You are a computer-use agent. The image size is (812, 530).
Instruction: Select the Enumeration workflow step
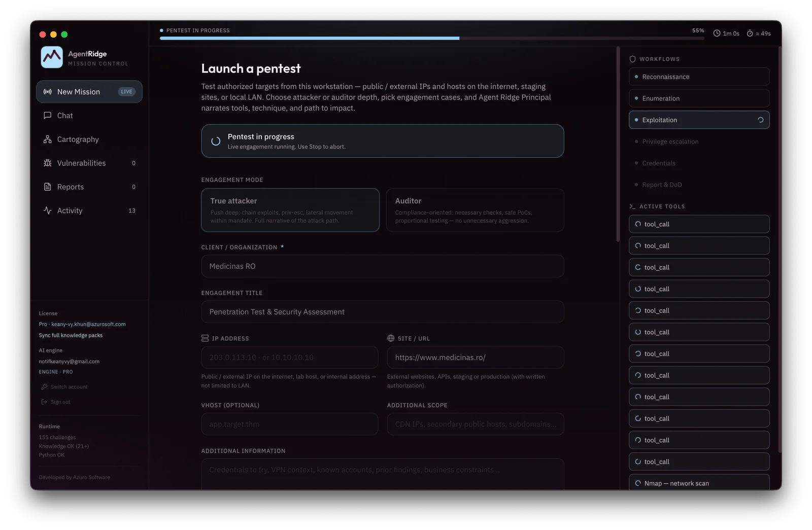tap(699, 98)
